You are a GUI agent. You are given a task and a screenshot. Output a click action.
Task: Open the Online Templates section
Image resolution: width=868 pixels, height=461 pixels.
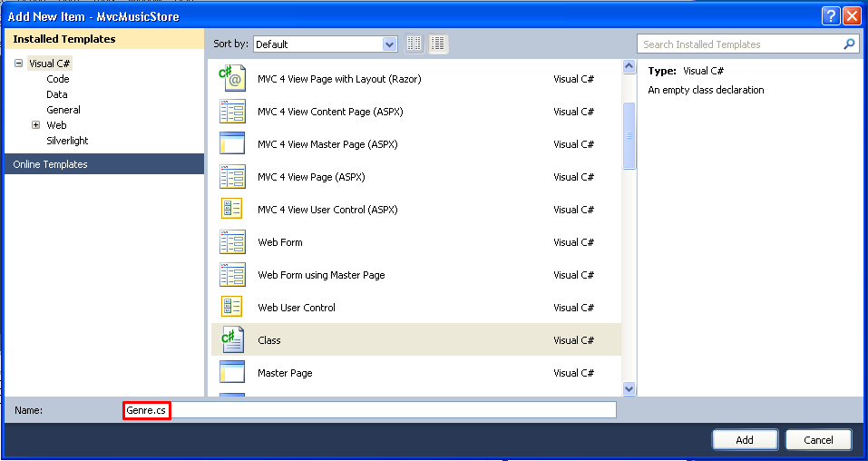tap(104, 164)
